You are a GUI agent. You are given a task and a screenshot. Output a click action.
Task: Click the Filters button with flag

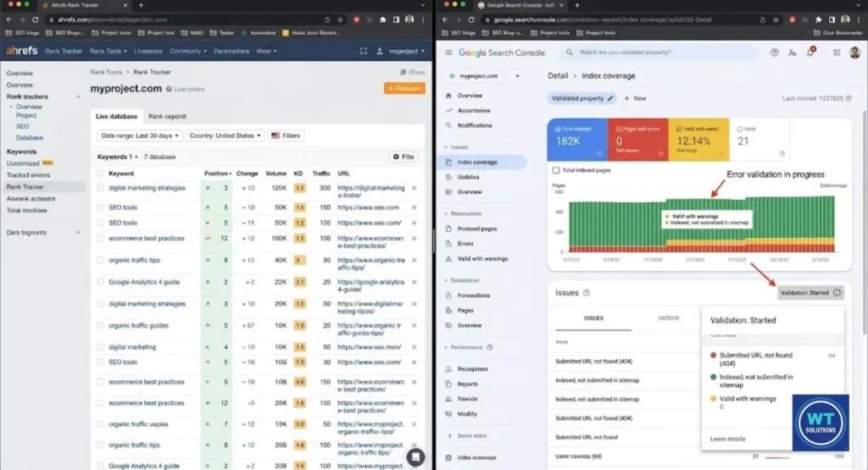pos(286,135)
